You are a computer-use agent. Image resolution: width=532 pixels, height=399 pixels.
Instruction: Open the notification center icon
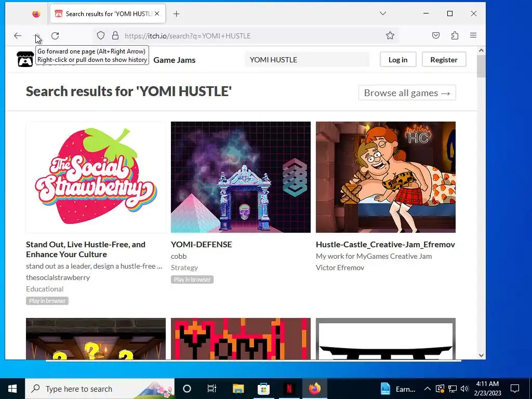515,389
